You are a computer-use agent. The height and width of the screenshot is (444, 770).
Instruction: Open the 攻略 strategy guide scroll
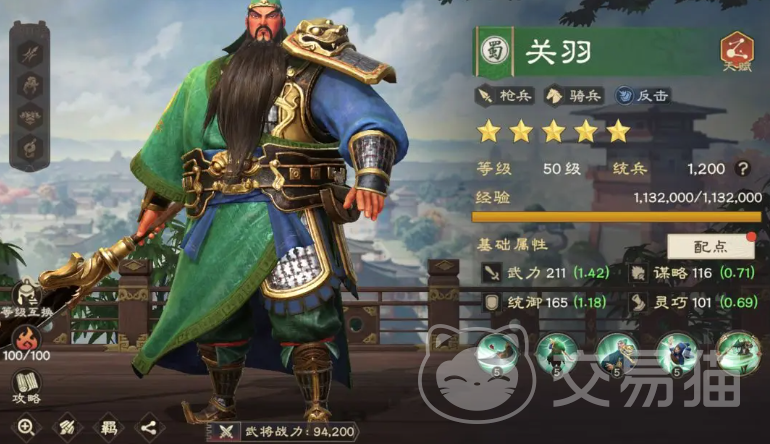point(27,388)
